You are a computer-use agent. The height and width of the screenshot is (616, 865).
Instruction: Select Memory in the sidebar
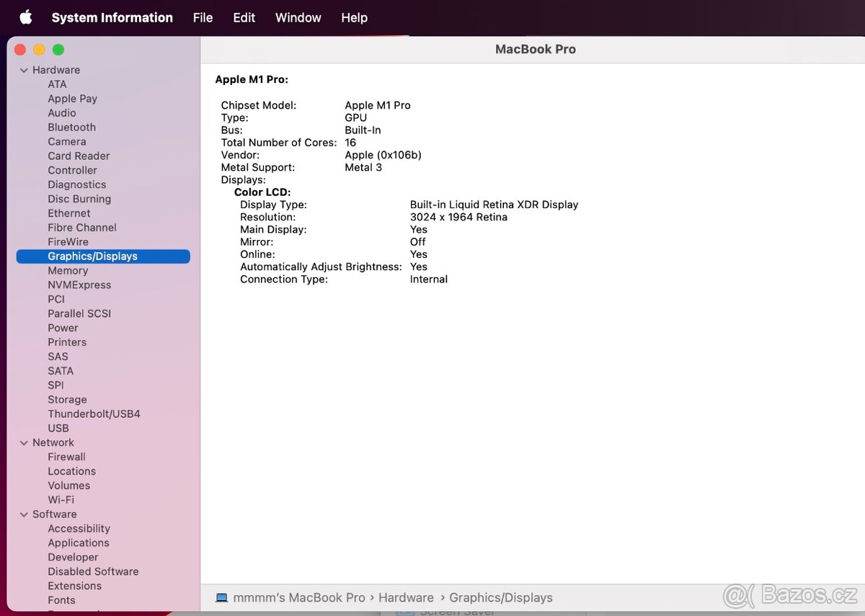68,270
